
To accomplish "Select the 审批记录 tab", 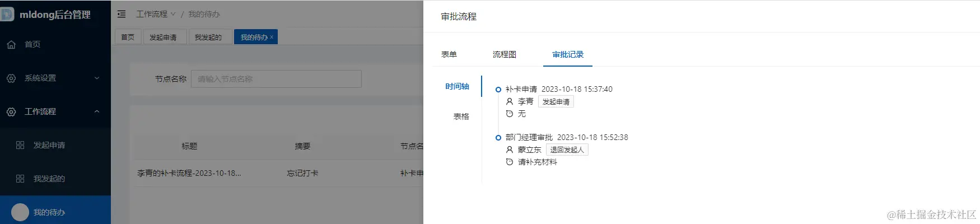I will (568, 54).
